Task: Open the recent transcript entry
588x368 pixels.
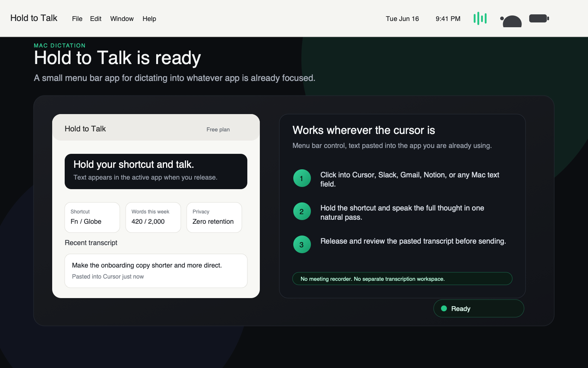Action: pyautogui.click(x=156, y=271)
